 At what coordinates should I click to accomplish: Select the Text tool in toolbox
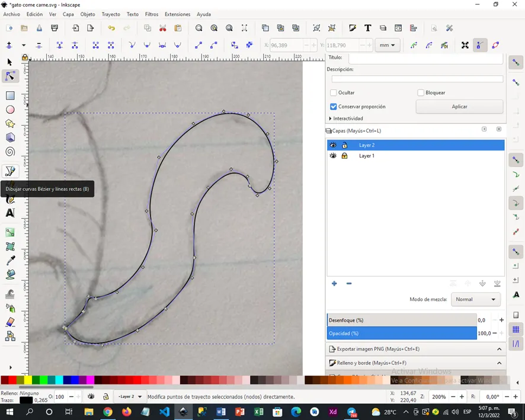[10, 213]
